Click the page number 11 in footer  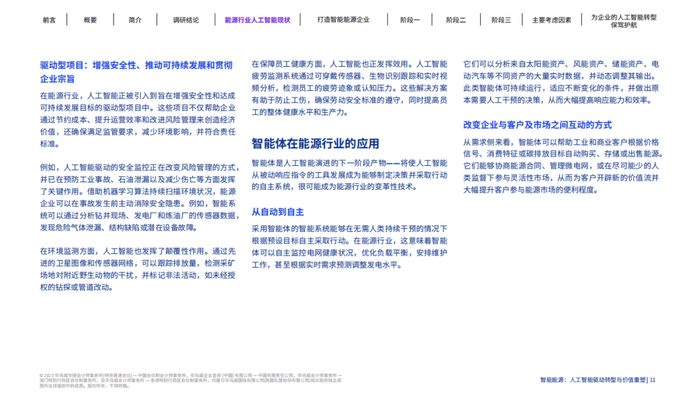[x=652, y=380]
